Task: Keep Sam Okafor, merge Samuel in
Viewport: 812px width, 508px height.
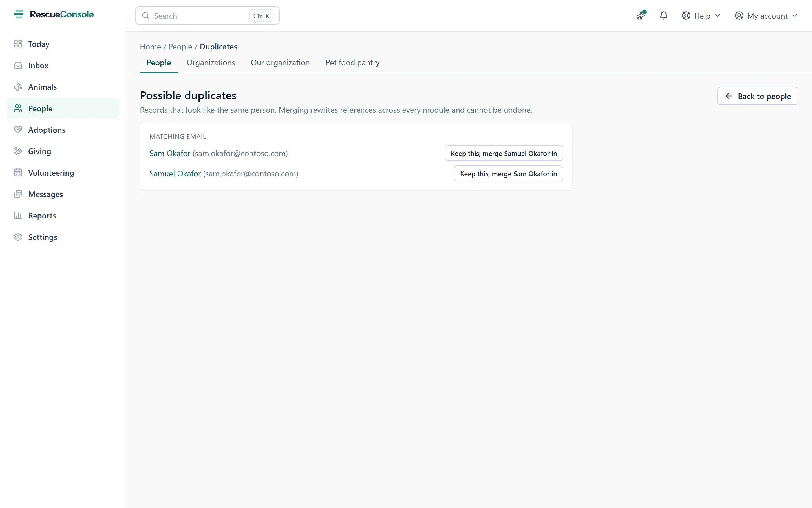Action: (504, 153)
